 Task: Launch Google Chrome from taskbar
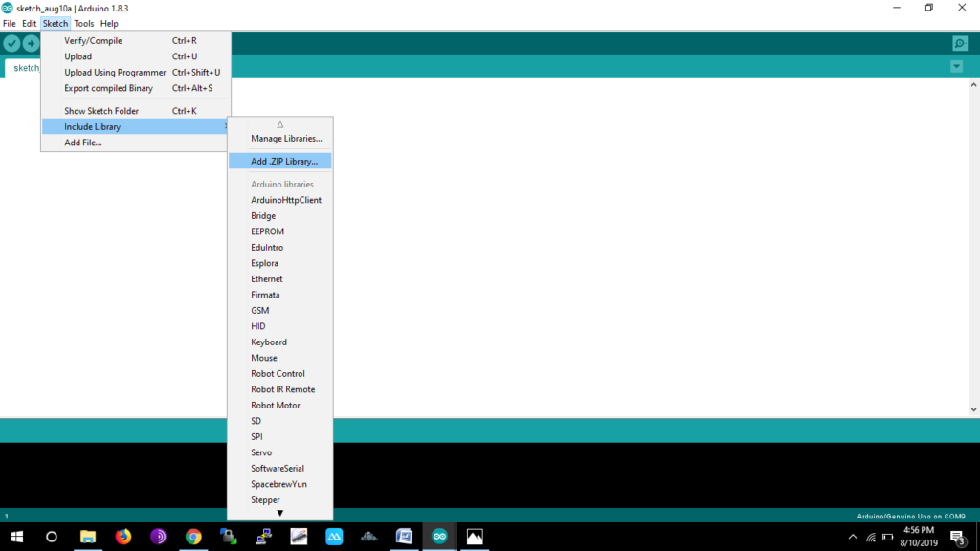[193, 537]
